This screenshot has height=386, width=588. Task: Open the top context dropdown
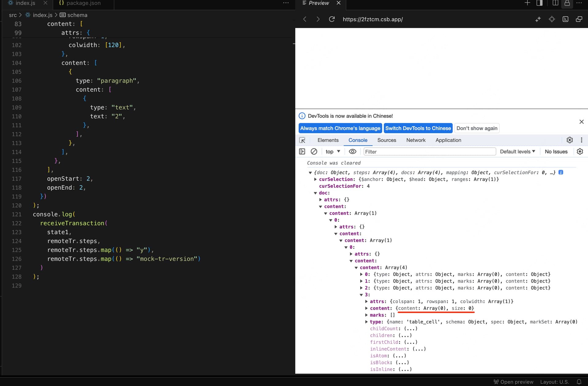coord(333,151)
